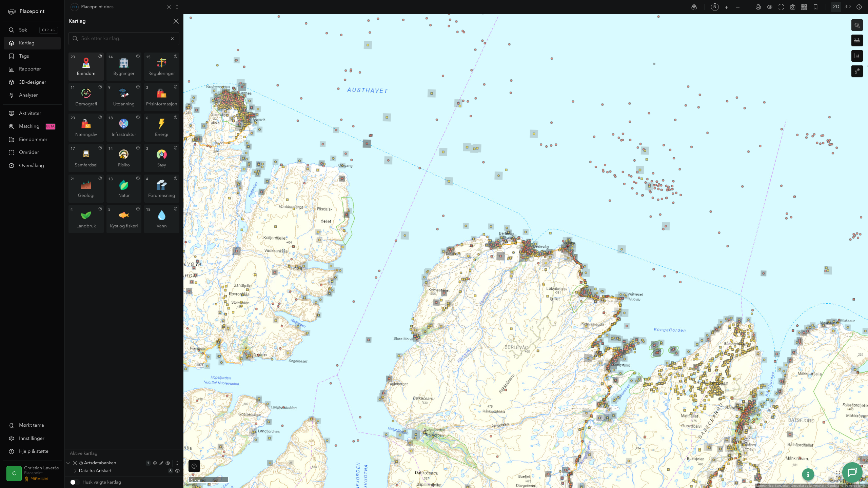Viewport: 868px width, 488px height.
Task: Open the Kyst og fiskeri layer category
Action: coord(124,219)
